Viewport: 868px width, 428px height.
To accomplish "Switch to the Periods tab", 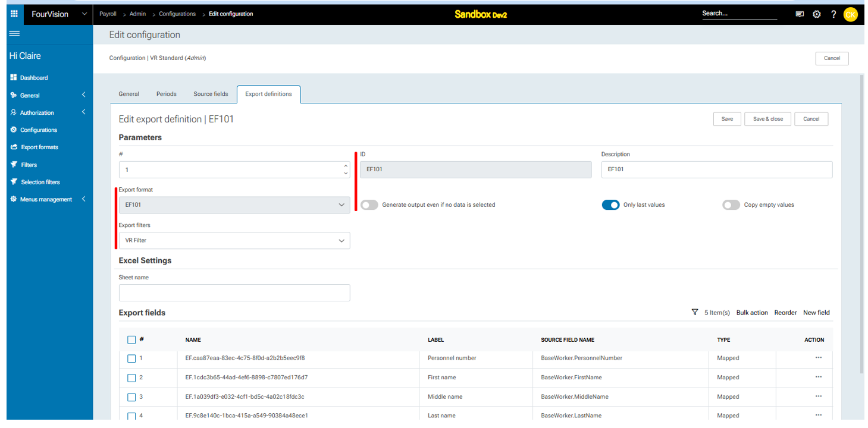I will click(167, 94).
